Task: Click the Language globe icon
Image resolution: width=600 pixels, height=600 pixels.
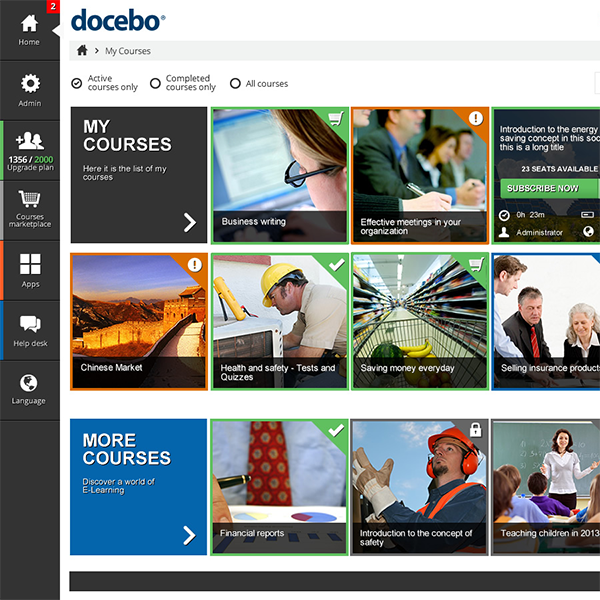Action: (x=29, y=383)
